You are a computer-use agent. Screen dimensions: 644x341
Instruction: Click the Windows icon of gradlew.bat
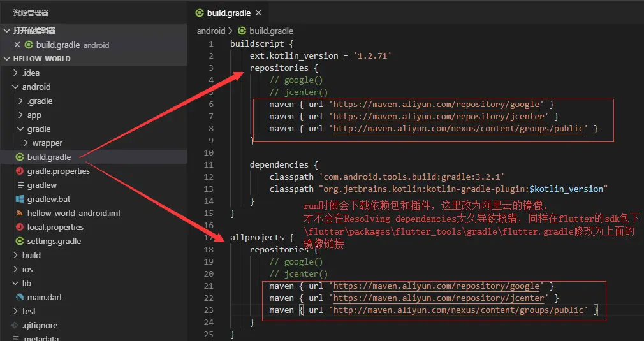pyautogui.click(x=20, y=199)
